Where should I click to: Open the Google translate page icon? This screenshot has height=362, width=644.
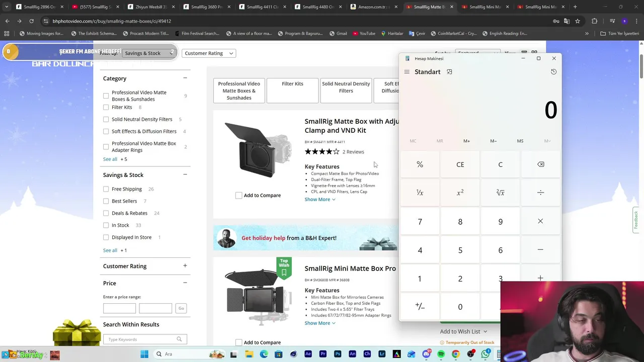[567, 21]
